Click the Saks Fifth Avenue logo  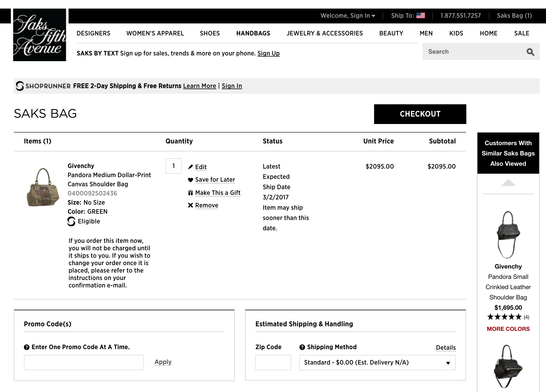click(x=40, y=35)
